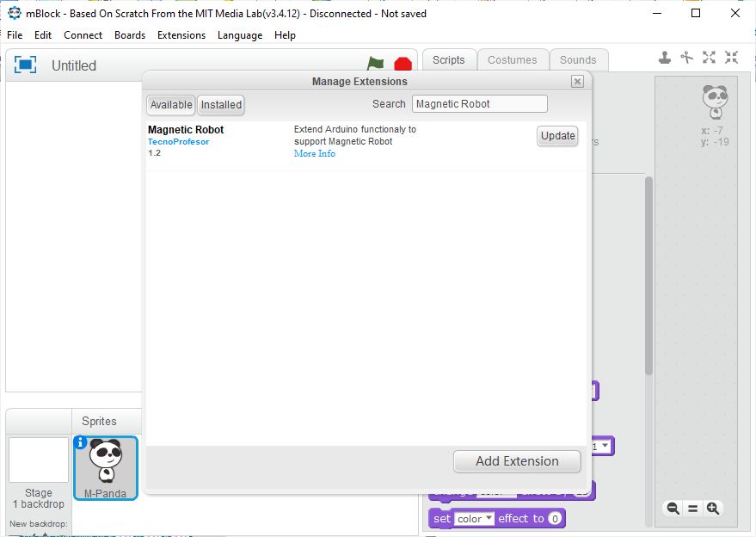756x537 pixels.
Task: Switch to the Scripts tab
Action: [449, 60]
